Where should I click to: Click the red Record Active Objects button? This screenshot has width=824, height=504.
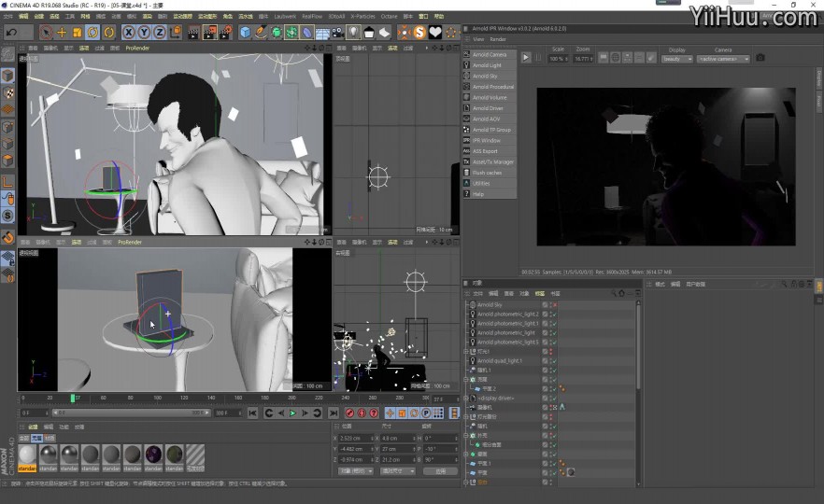[349, 413]
